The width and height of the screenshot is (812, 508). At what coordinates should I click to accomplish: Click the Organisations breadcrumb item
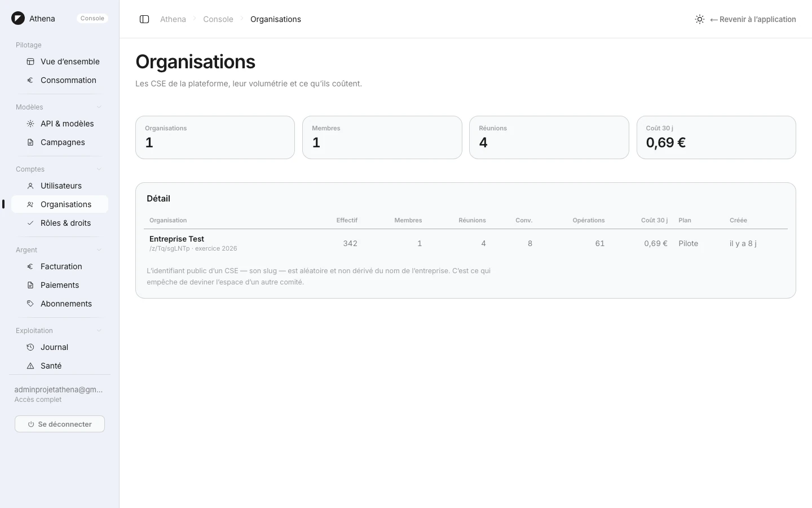pos(276,19)
